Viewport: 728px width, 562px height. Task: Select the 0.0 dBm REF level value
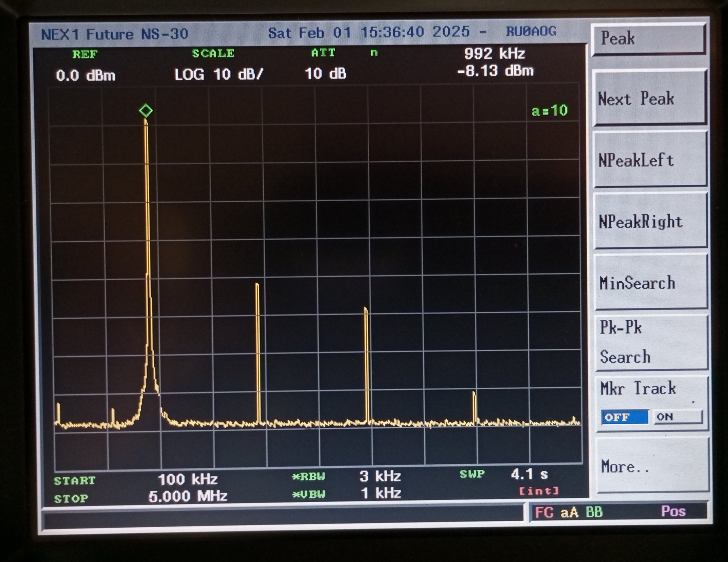pyautogui.click(x=85, y=76)
